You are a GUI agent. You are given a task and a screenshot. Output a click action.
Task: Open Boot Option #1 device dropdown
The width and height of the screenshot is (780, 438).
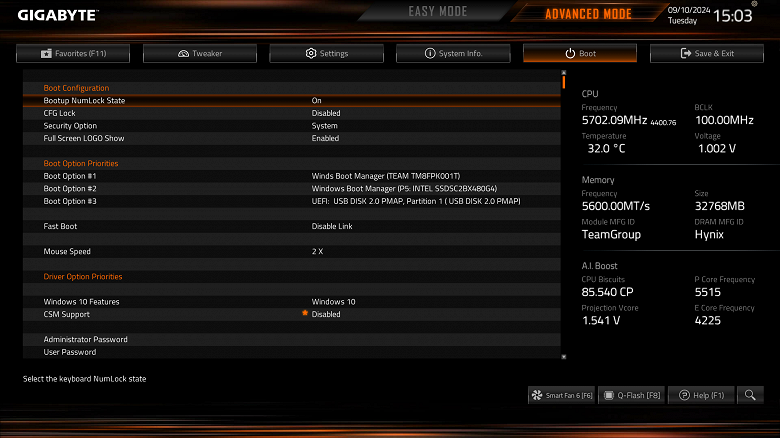[386, 176]
